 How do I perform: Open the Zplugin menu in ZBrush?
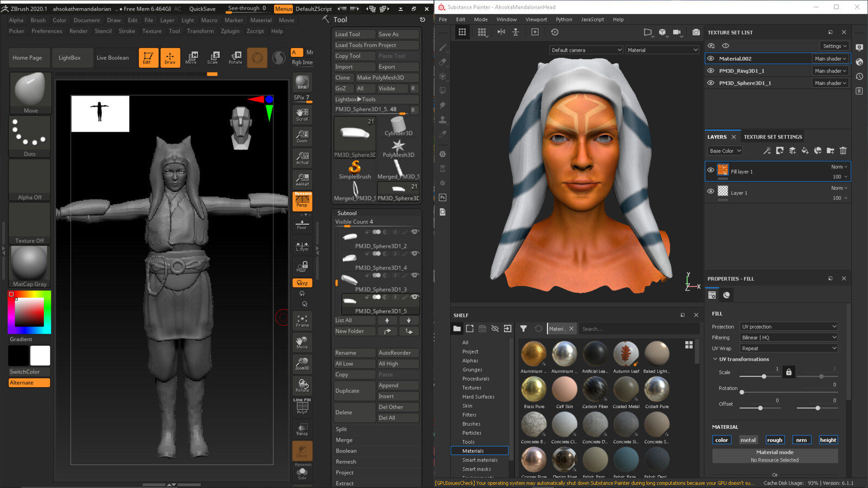coord(230,31)
